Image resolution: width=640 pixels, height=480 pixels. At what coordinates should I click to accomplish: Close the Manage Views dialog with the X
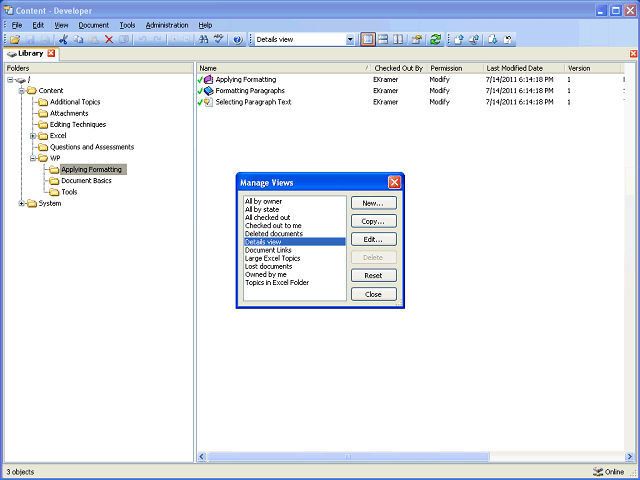tap(394, 182)
